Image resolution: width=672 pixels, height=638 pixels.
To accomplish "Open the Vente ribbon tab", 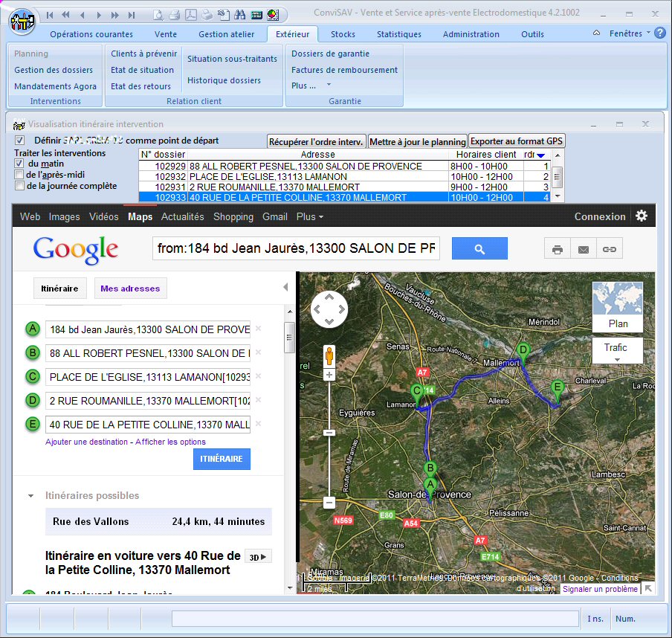I will click(x=166, y=34).
